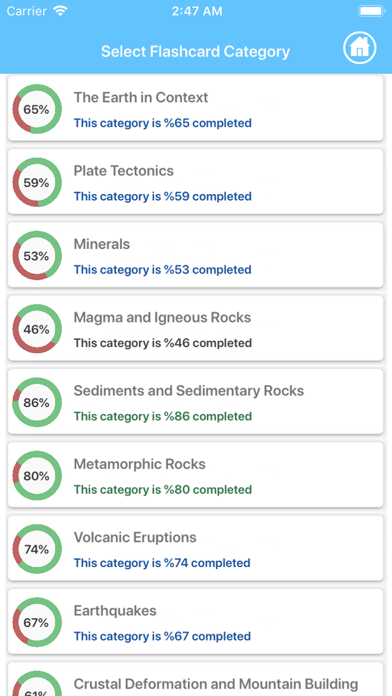This screenshot has height=696, width=392.
Task: Click the 80% progress ring icon
Action: click(37, 476)
